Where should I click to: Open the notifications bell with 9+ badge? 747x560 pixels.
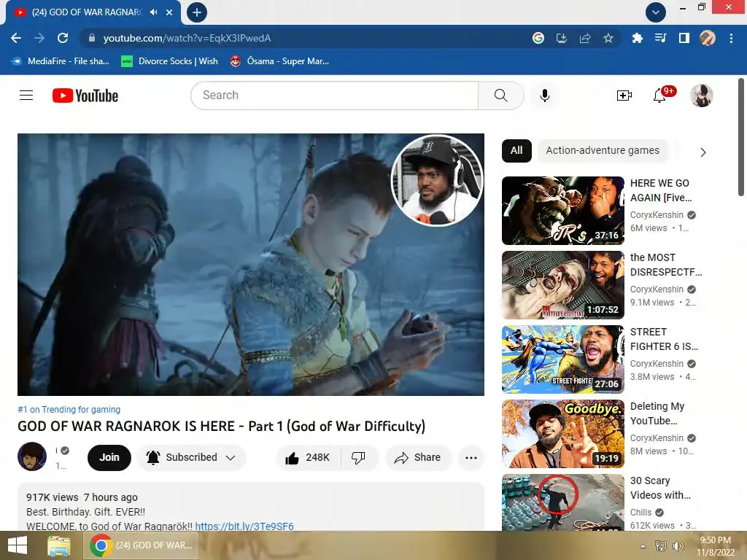tap(659, 96)
